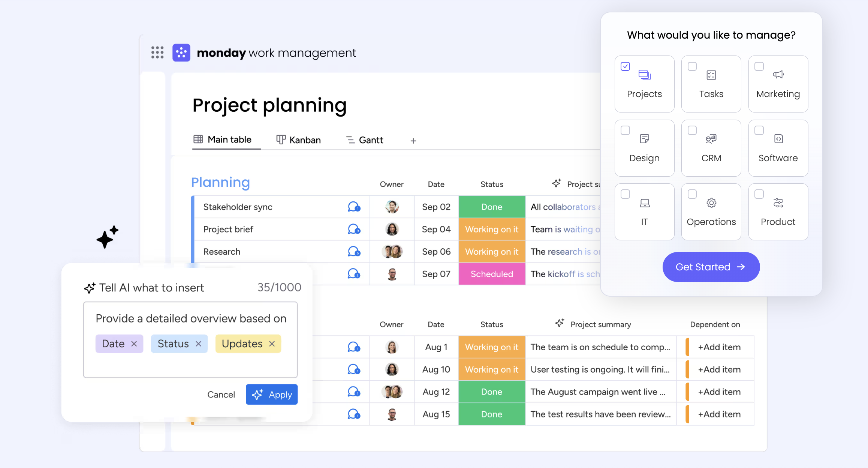
Task: Click the IT laptop icon
Action: 645,203
